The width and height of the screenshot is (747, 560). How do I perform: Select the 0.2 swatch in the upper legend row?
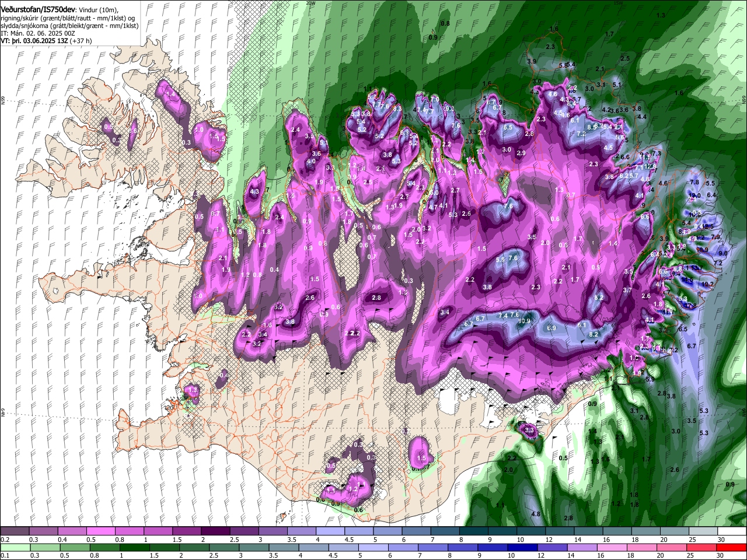tap(15, 531)
